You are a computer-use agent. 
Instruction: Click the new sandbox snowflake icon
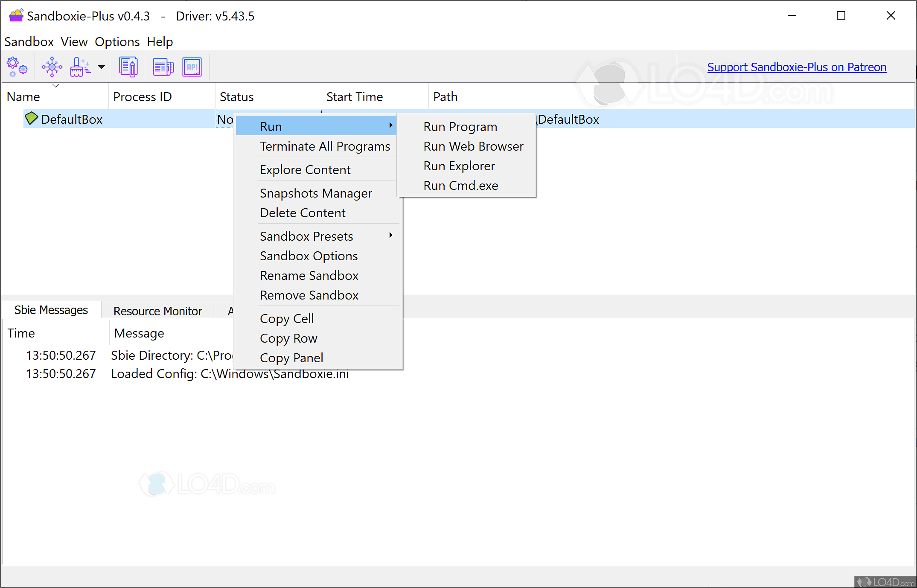pos(51,67)
